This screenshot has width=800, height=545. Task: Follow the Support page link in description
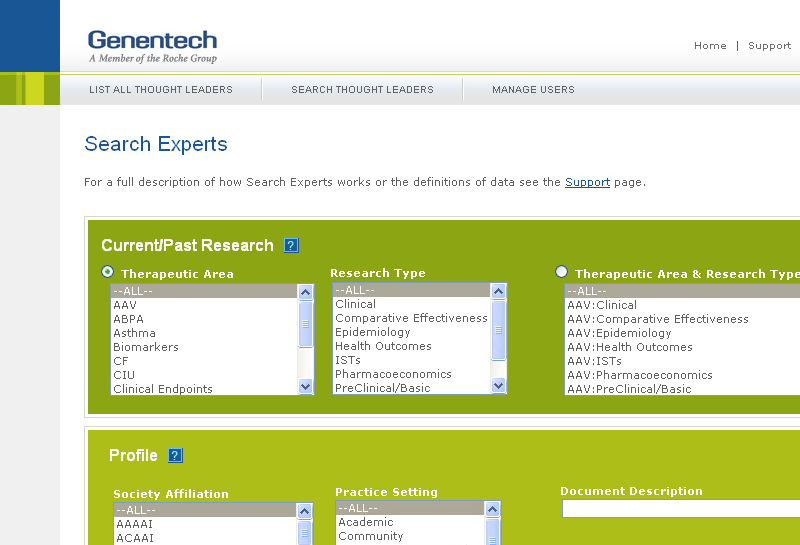tap(587, 182)
